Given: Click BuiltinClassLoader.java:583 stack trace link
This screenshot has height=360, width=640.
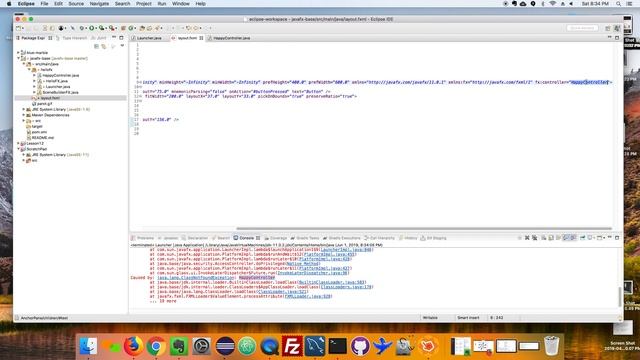Looking at the screenshot, I should click(331, 282).
